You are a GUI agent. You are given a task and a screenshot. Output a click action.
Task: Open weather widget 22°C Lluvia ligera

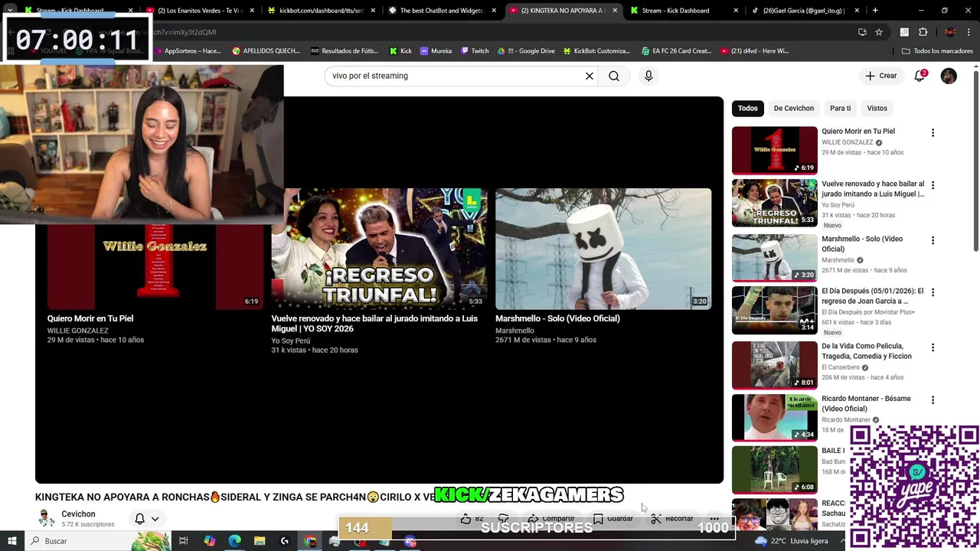[792, 541]
